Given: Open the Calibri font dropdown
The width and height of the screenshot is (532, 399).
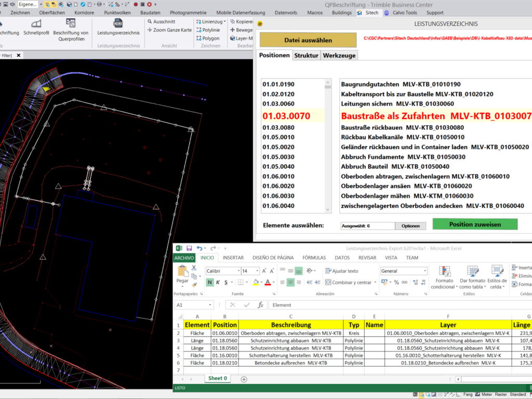Looking at the screenshot, I should (238, 271).
